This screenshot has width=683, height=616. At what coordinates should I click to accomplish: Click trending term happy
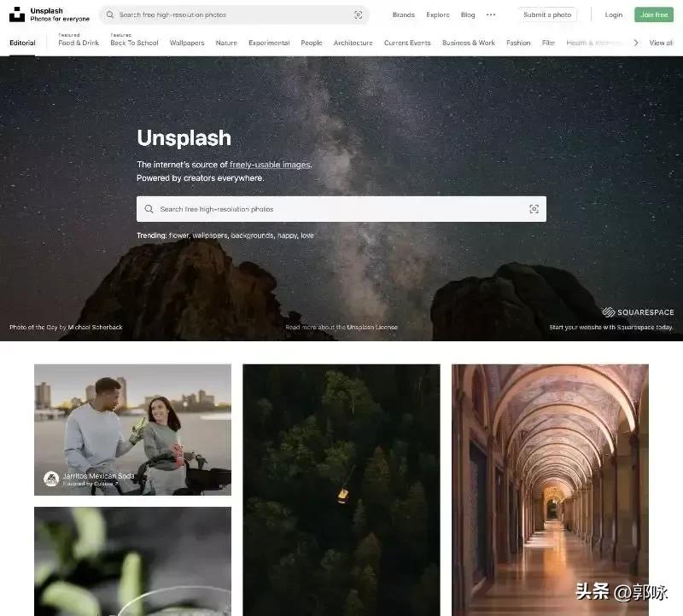pyautogui.click(x=287, y=235)
